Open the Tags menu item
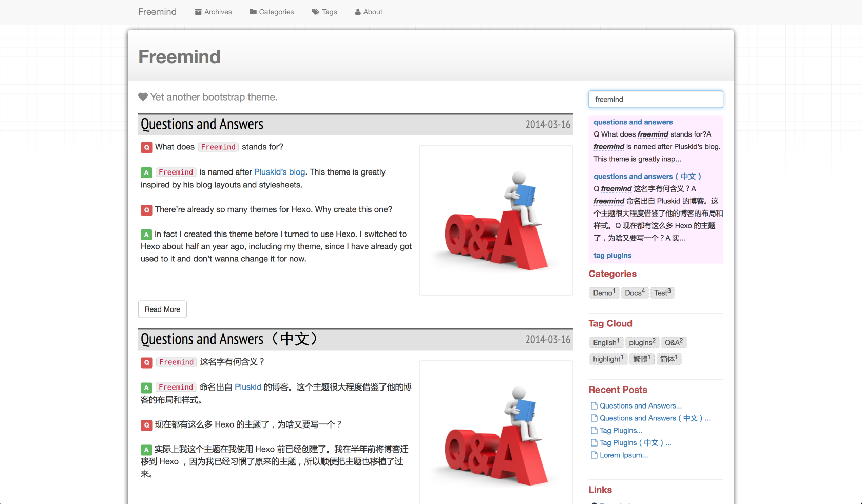This screenshot has width=862, height=504. point(324,12)
